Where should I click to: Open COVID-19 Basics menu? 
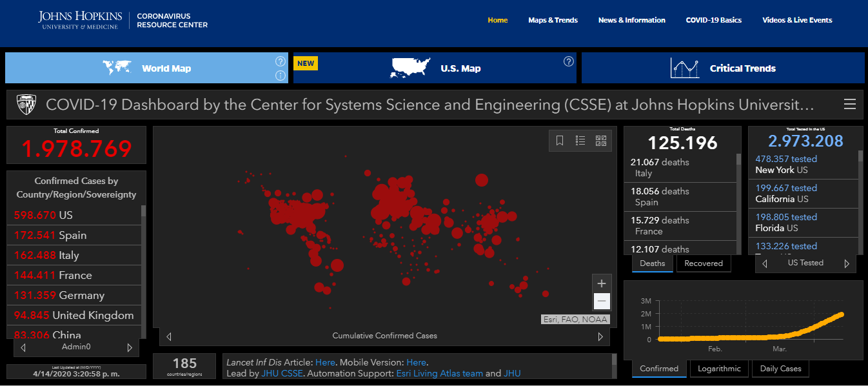714,20
